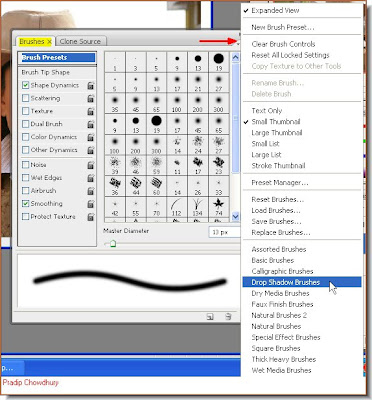Click the brush grid scroll down arrow

click(235, 216)
